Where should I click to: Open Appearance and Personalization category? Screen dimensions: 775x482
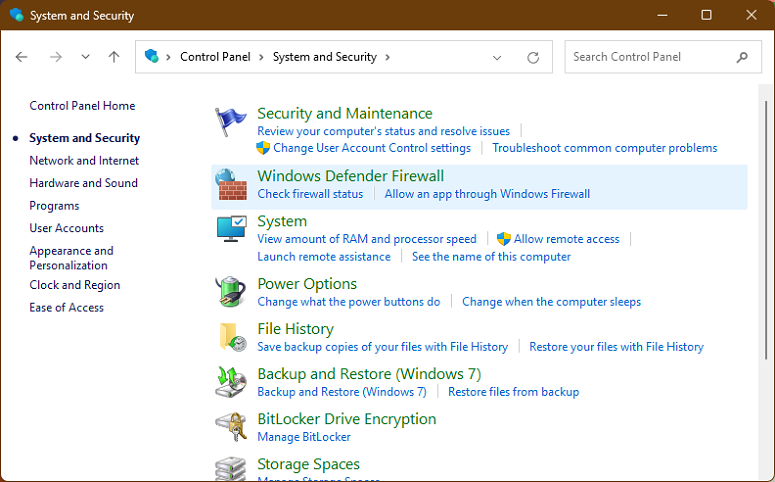[x=71, y=258]
